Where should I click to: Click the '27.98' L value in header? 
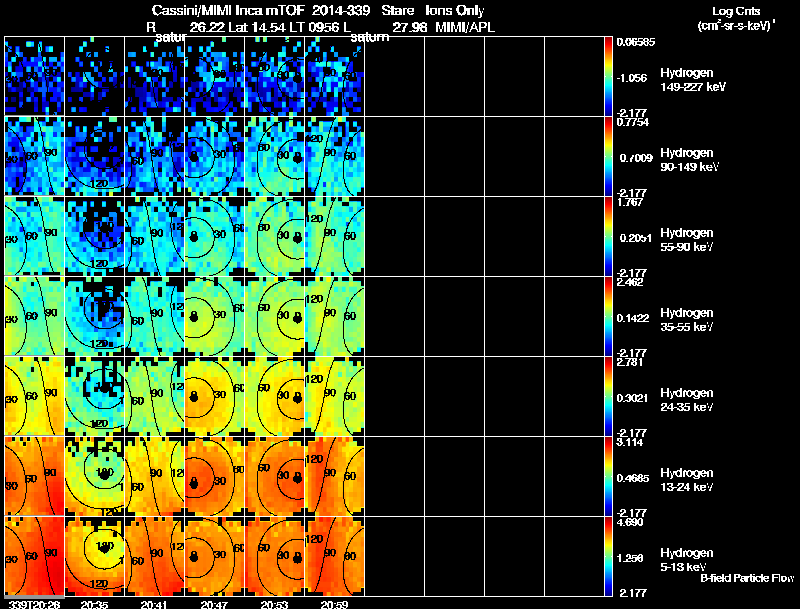pos(410,27)
